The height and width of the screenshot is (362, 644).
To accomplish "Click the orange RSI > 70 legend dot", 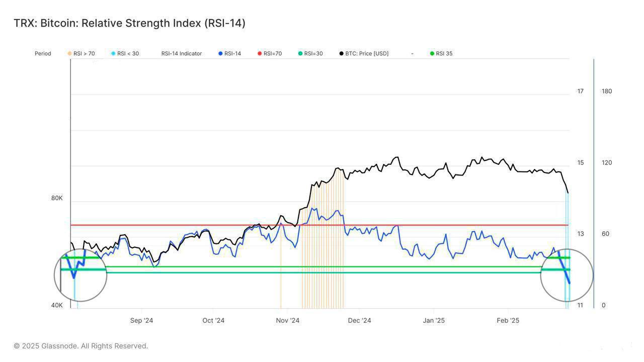I will click(x=69, y=54).
